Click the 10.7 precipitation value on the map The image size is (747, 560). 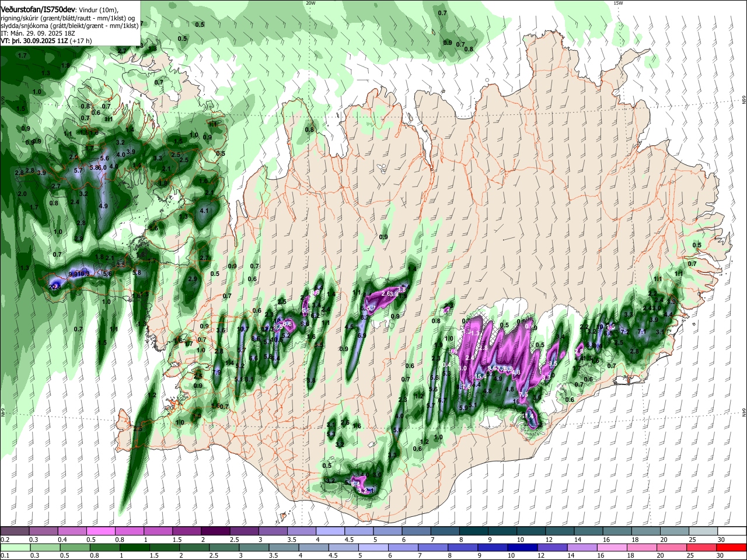tap(243, 329)
